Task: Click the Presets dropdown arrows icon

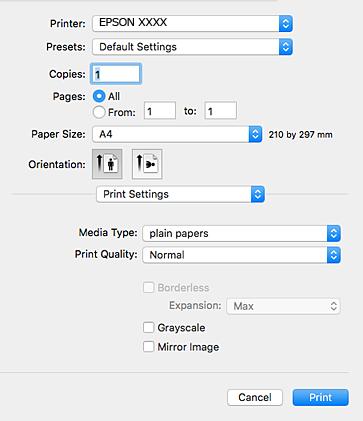Action: 286,47
